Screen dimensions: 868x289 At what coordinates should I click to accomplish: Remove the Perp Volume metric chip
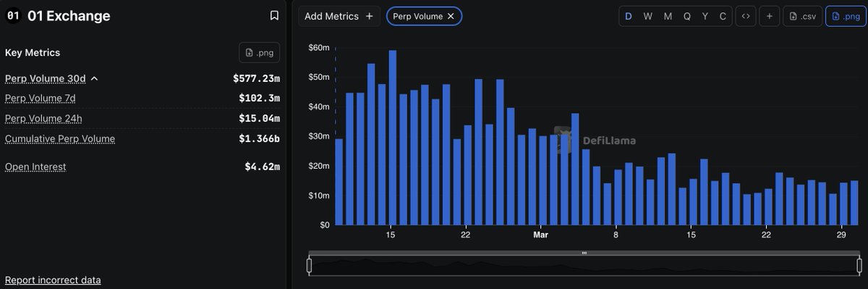[x=451, y=16]
